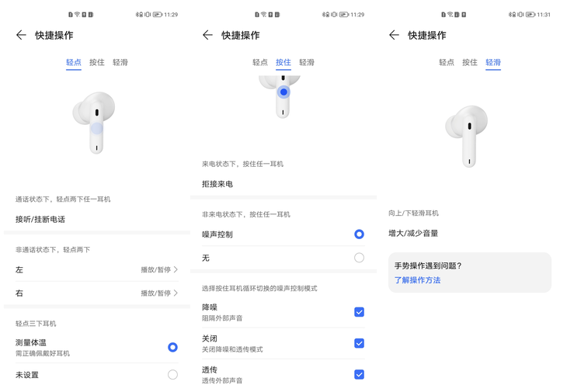The image size is (567, 392).
Task: Select the 测量体温 radio button
Action: click(x=172, y=347)
